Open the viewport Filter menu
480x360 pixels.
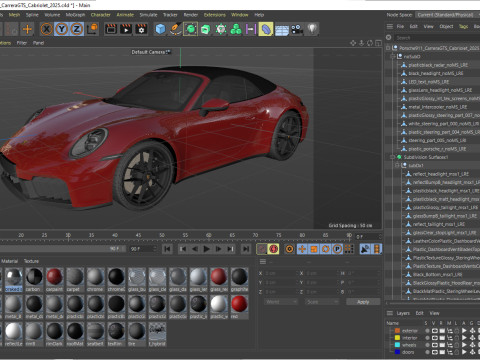click(22, 43)
